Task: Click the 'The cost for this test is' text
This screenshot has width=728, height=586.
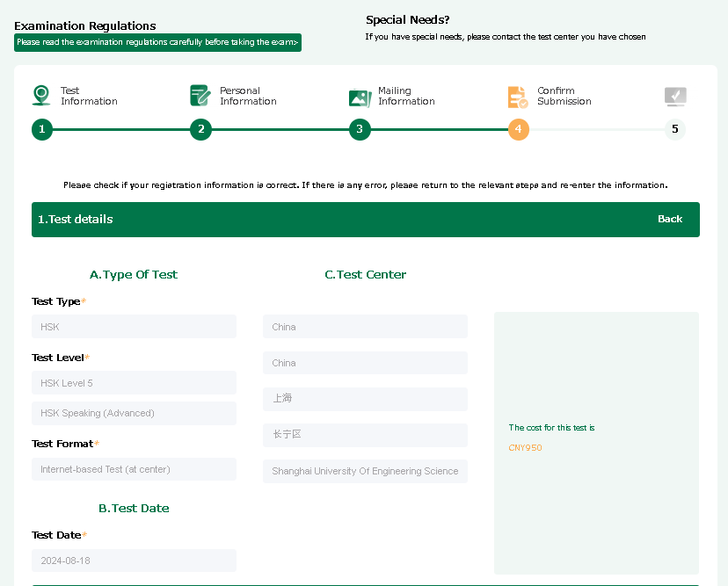Action: coord(551,427)
